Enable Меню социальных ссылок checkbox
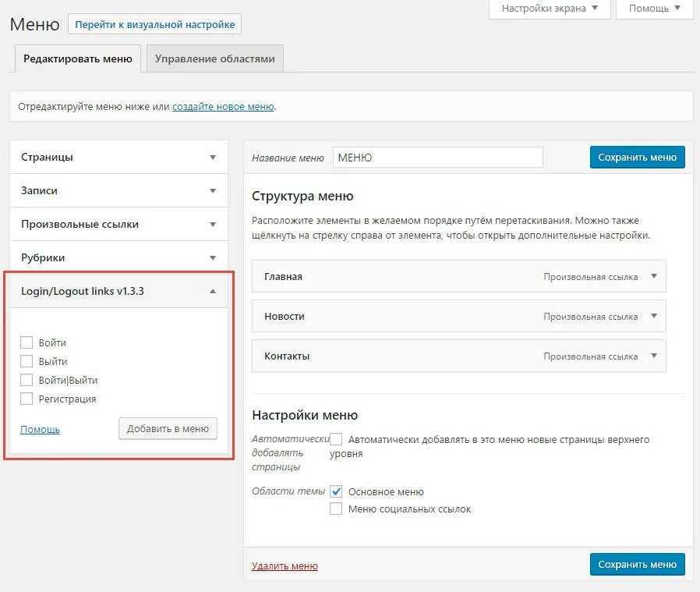The width and height of the screenshot is (700, 592). point(336,509)
